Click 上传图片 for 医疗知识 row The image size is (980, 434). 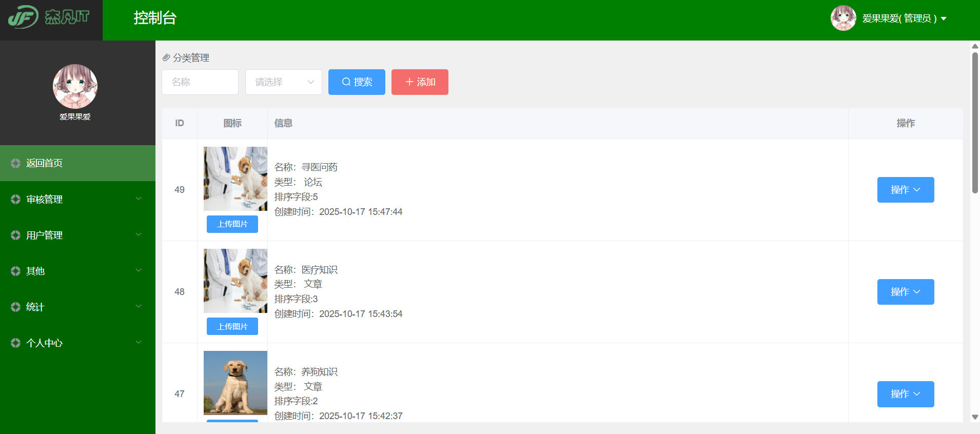coord(232,326)
